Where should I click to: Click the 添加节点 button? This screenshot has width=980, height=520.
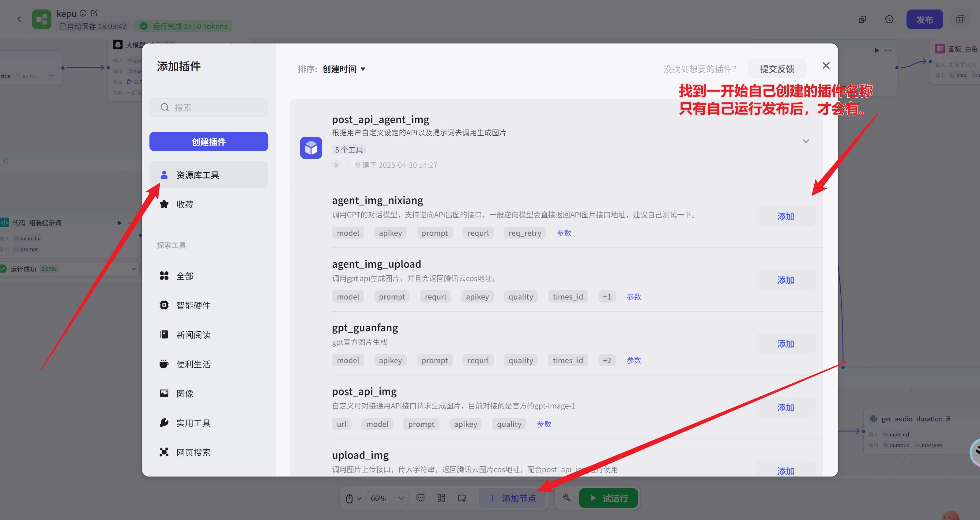coord(512,498)
